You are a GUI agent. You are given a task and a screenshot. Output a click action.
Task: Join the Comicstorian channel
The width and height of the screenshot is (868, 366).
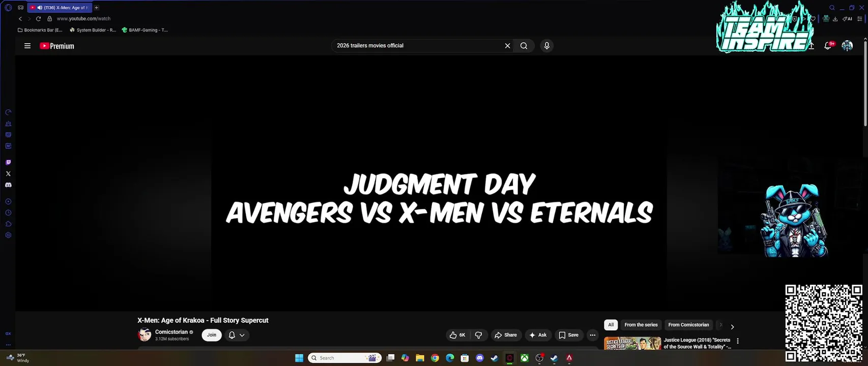pyautogui.click(x=212, y=335)
